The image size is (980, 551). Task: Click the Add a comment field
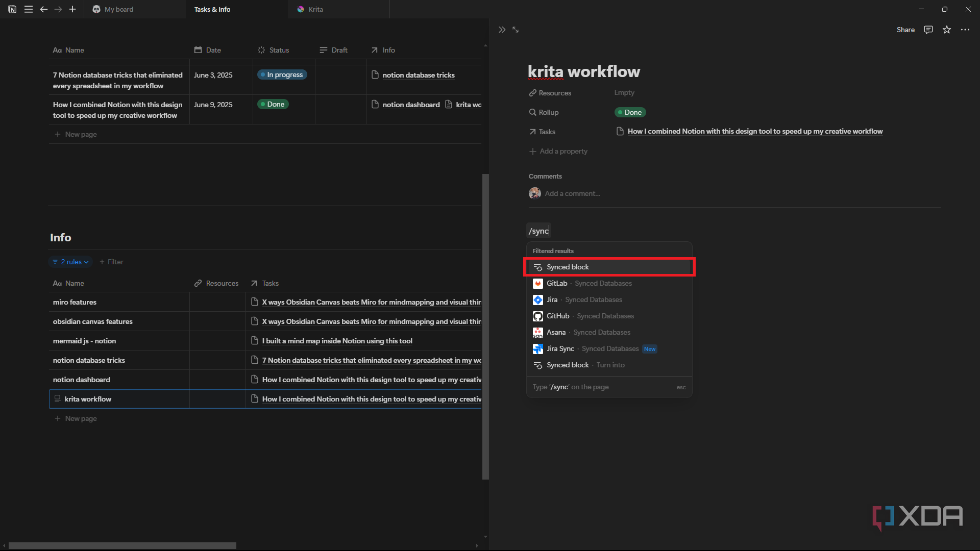pyautogui.click(x=572, y=193)
